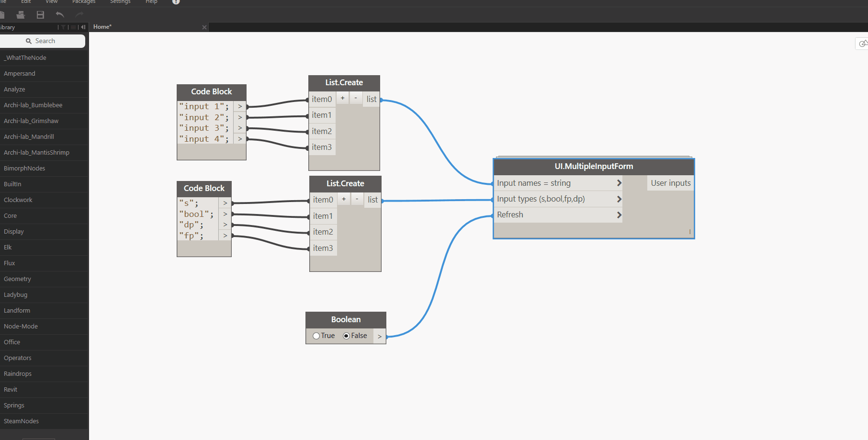Undo the last action via toolbar arrow

(60, 15)
